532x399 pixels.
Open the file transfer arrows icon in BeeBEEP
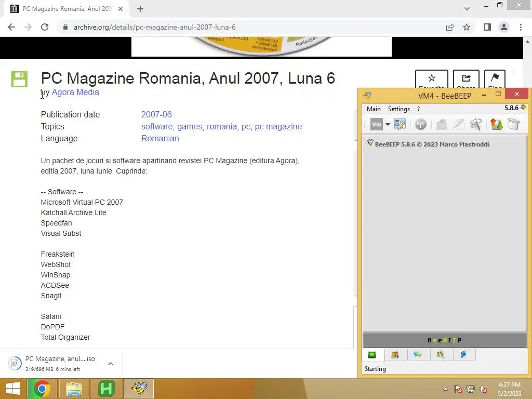point(496,125)
